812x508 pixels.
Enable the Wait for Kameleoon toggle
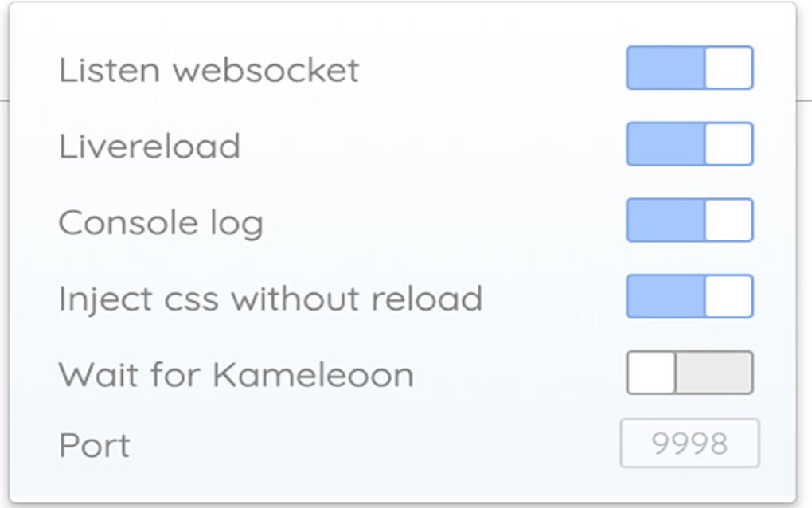pyautogui.click(x=689, y=371)
